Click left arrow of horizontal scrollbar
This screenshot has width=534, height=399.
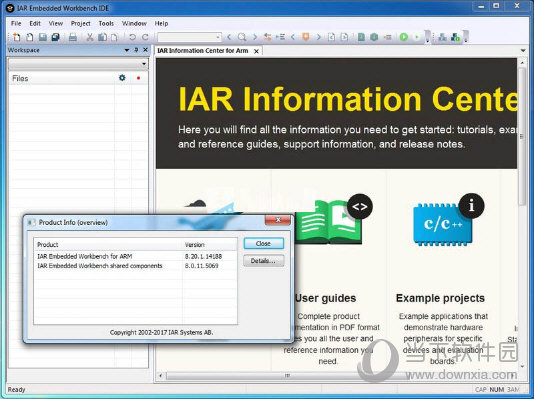click(161, 376)
